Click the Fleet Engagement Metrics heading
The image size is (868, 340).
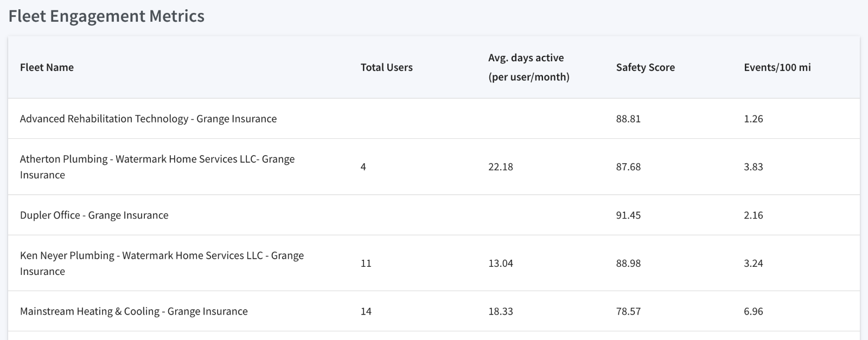tap(106, 16)
